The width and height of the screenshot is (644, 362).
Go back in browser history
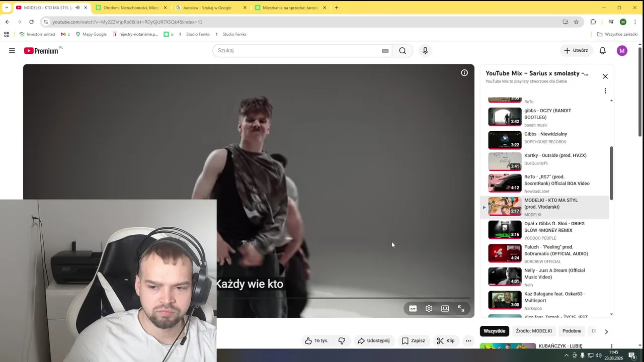[x=7, y=22]
